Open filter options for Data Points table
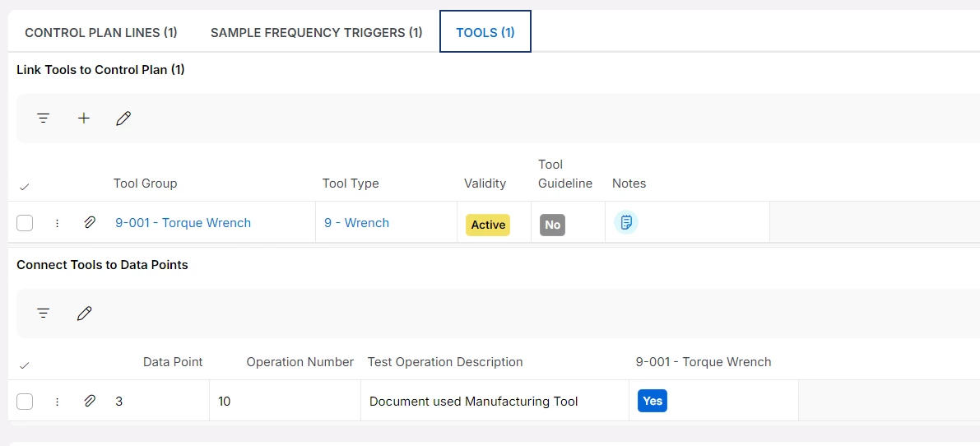The width and height of the screenshot is (980, 446). [44, 314]
